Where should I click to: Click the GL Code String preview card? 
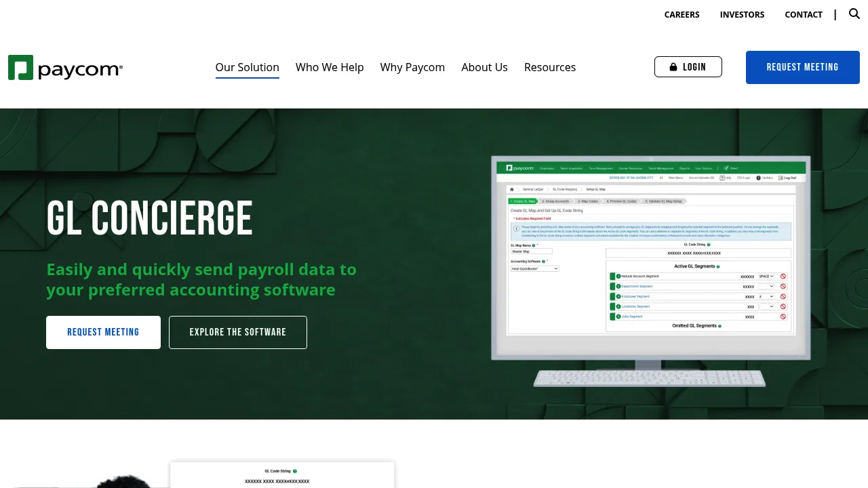tap(282, 475)
